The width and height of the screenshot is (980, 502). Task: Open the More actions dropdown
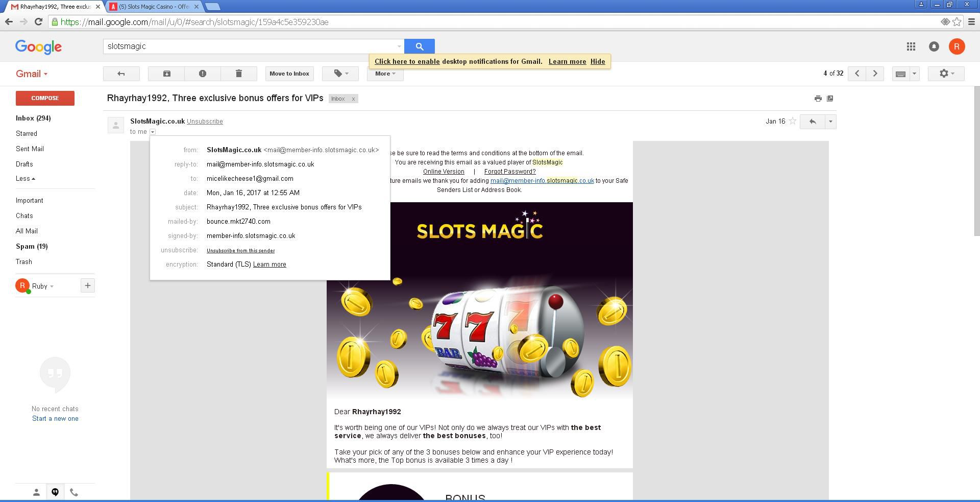tap(385, 74)
